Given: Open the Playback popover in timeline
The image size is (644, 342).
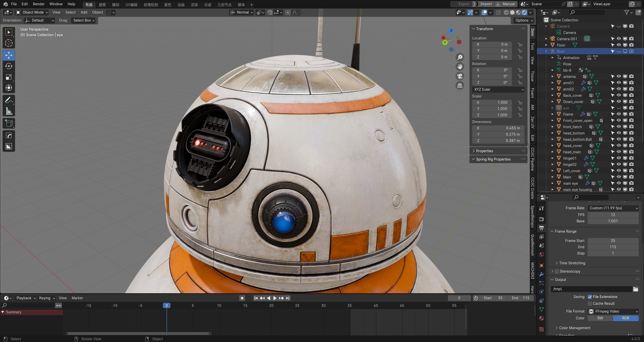Looking at the screenshot, I should 26,298.
